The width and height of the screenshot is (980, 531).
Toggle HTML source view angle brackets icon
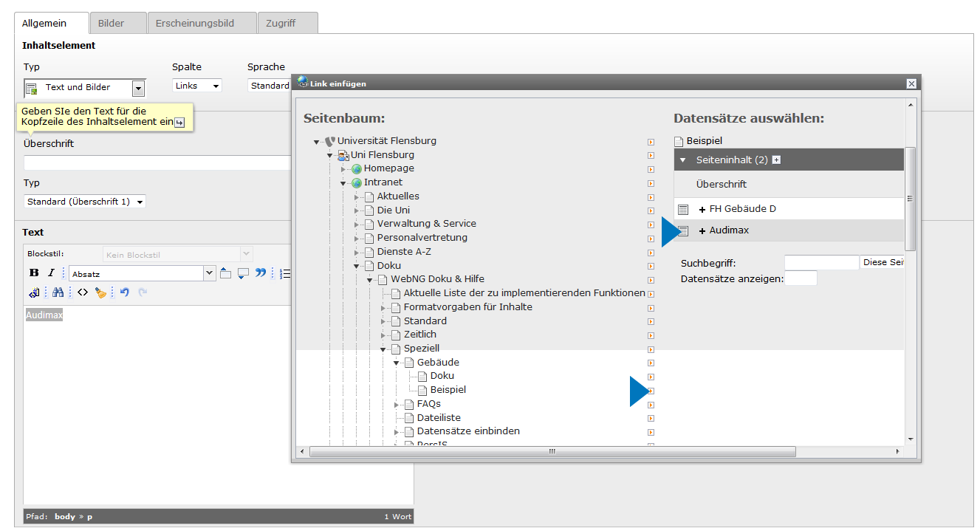pyautogui.click(x=83, y=292)
